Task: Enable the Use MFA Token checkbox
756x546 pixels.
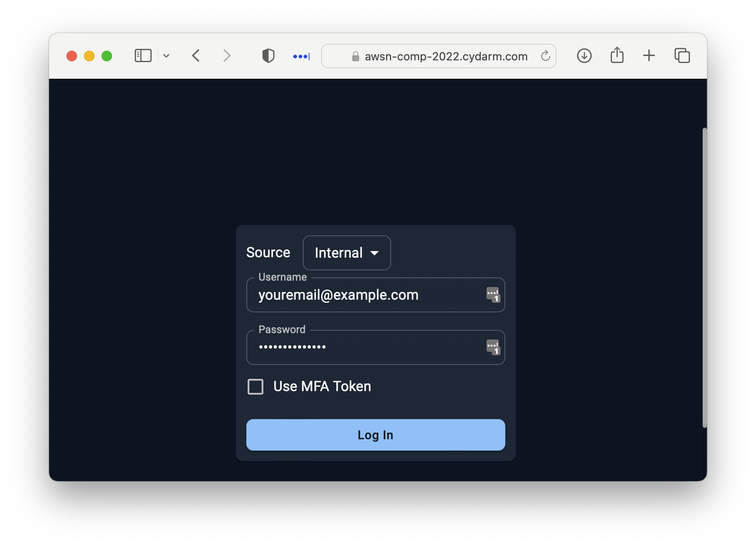Action: pos(255,387)
